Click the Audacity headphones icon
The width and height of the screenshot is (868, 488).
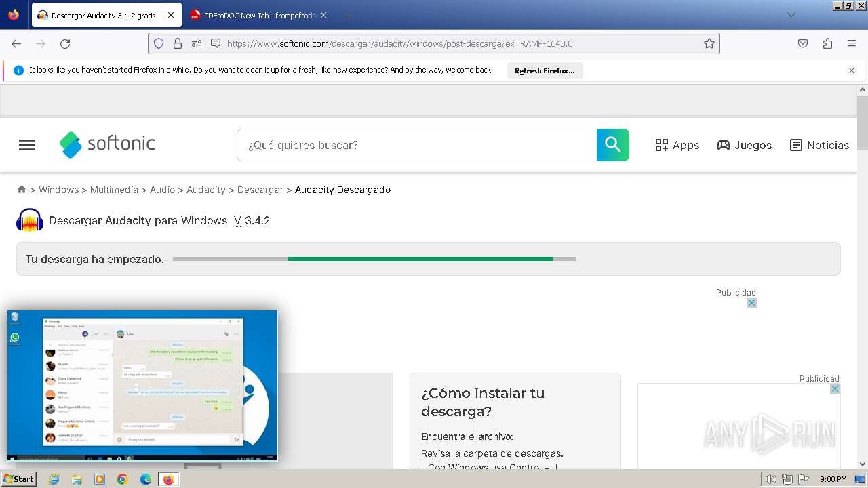(30, 220)
